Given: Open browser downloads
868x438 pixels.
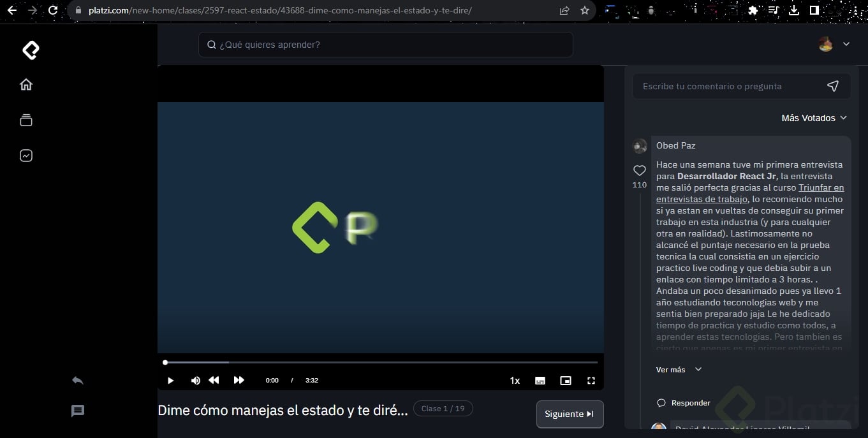Looking at the screenshot, I should [794, 10].
